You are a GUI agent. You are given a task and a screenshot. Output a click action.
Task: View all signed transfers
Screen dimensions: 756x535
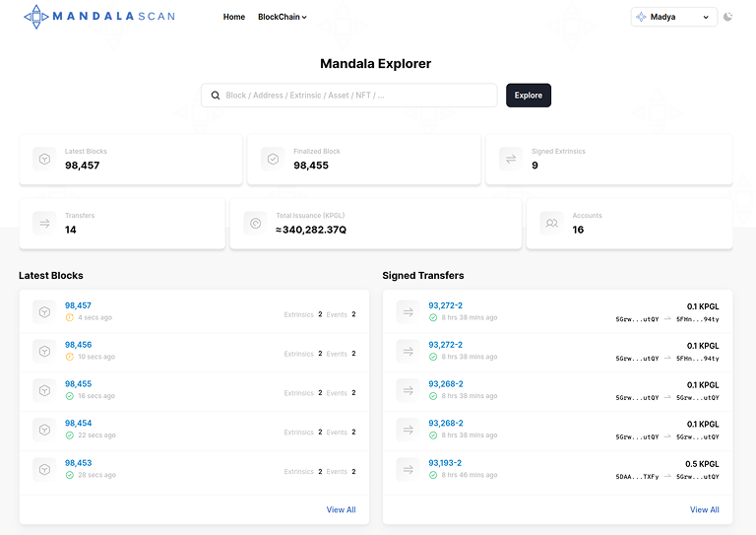704,509
